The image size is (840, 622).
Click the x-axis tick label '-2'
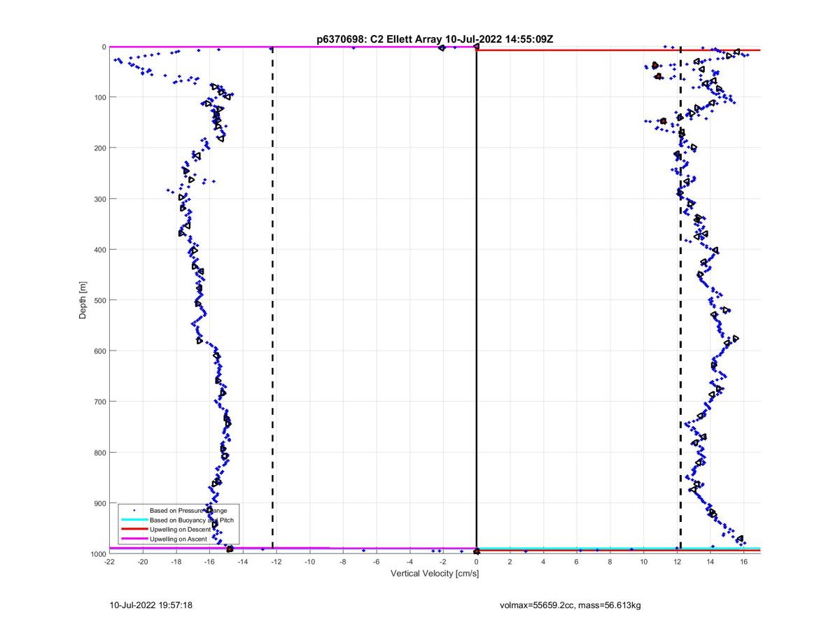pos(443,561)
